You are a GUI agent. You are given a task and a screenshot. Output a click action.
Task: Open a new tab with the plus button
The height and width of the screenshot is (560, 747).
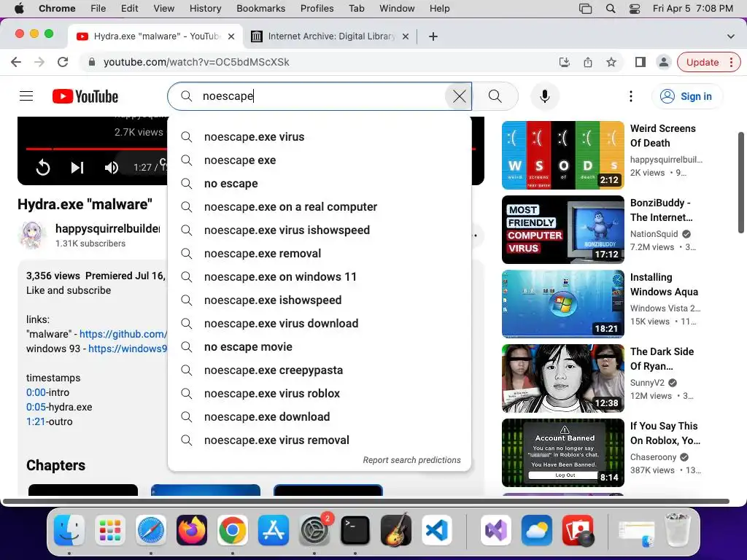pos(433,36)
